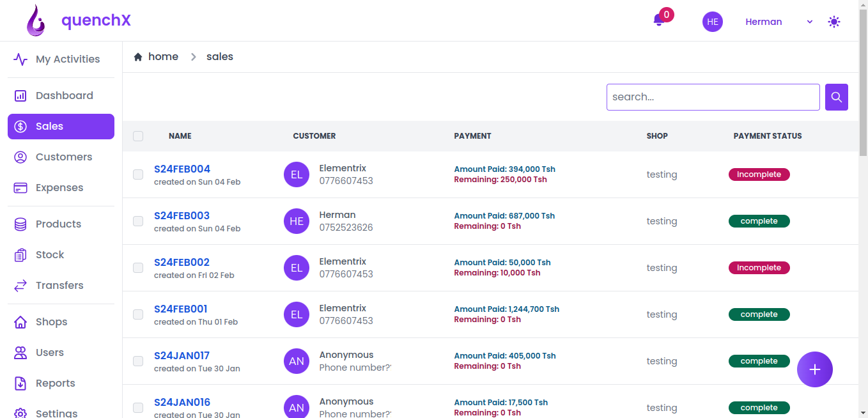This screenshot has height=418, width=868.
Task: Check the box for sale S24FEB002
Action: tap(138, 268)
